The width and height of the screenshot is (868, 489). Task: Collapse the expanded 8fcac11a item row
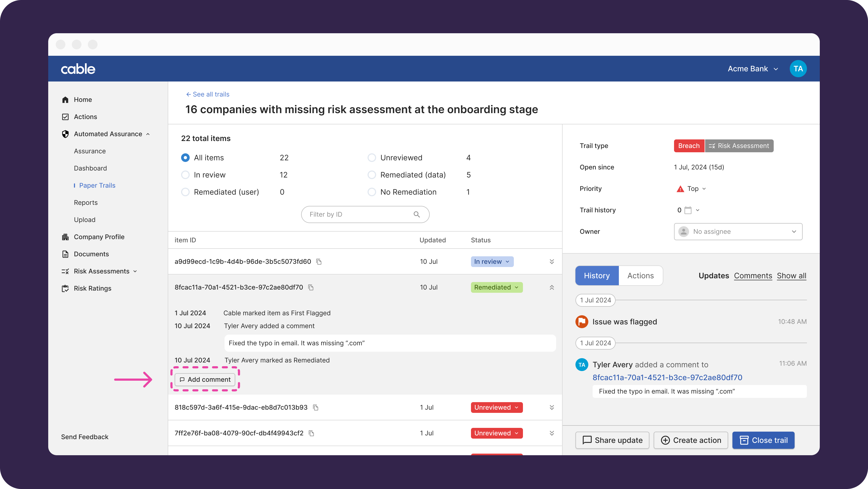tap(552, 287)
